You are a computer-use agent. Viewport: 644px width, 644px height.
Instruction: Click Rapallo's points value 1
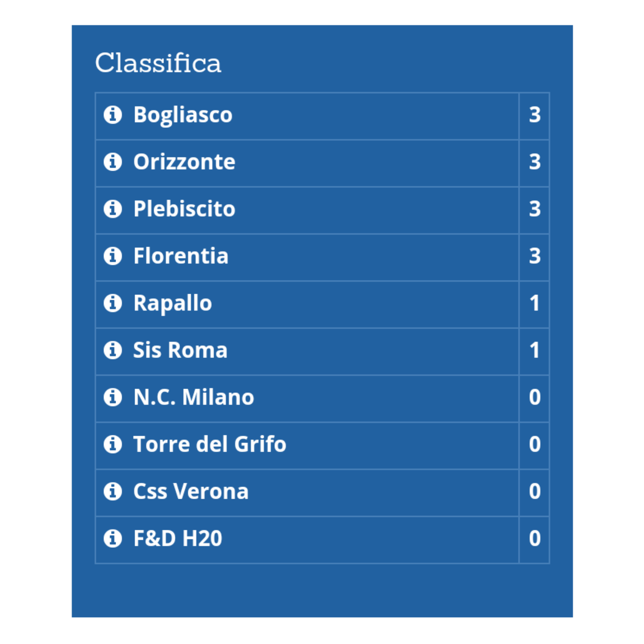tap(535, 303)
